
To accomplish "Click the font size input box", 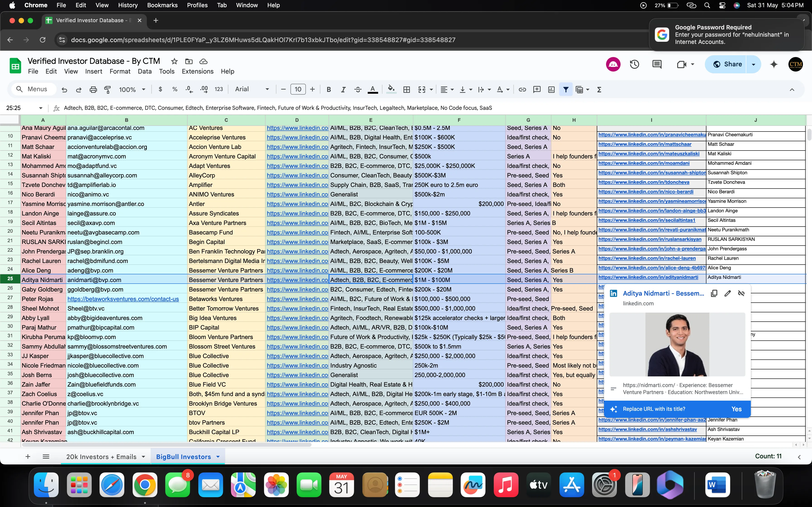I will point(298,89).
